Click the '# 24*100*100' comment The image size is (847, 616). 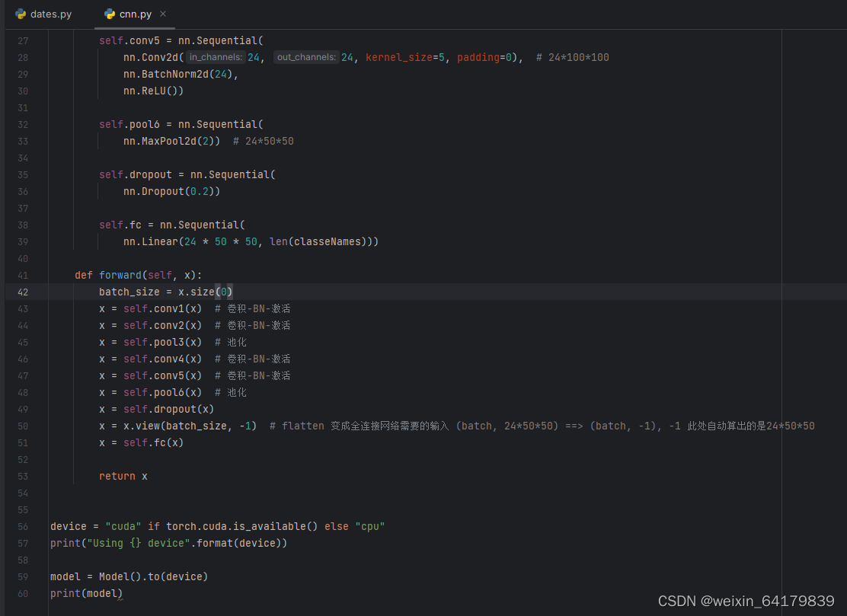tap(572, 57)
